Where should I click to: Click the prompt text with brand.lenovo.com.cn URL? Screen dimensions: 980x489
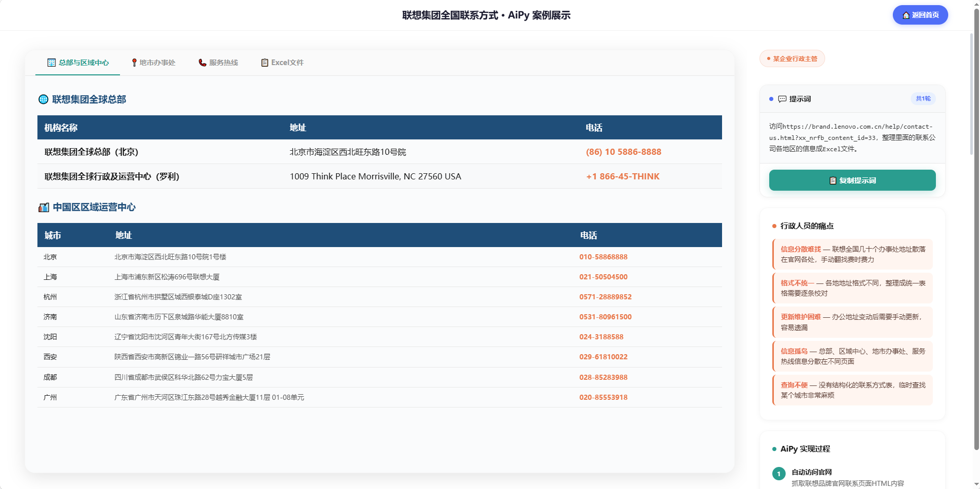tap(852, 137)
